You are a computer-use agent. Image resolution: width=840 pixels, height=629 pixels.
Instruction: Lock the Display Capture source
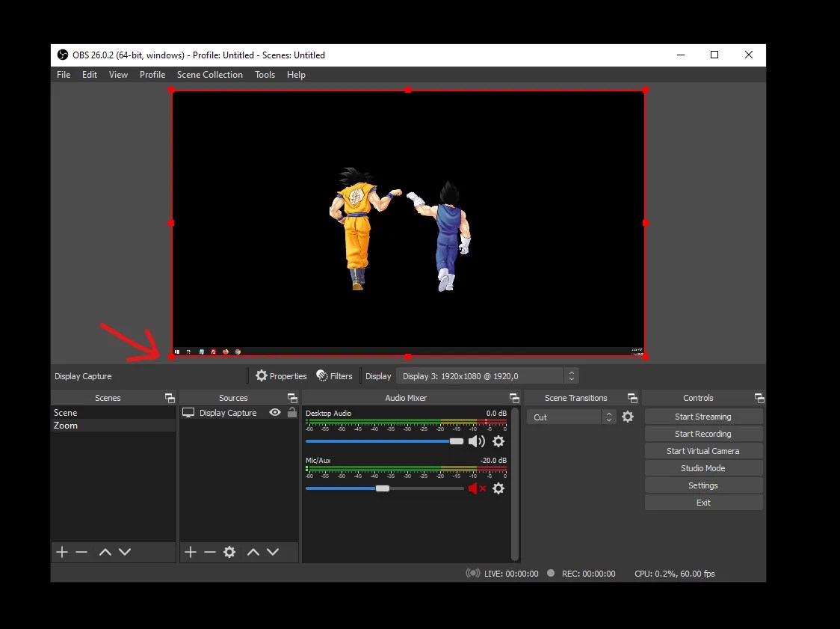point(291,412)
